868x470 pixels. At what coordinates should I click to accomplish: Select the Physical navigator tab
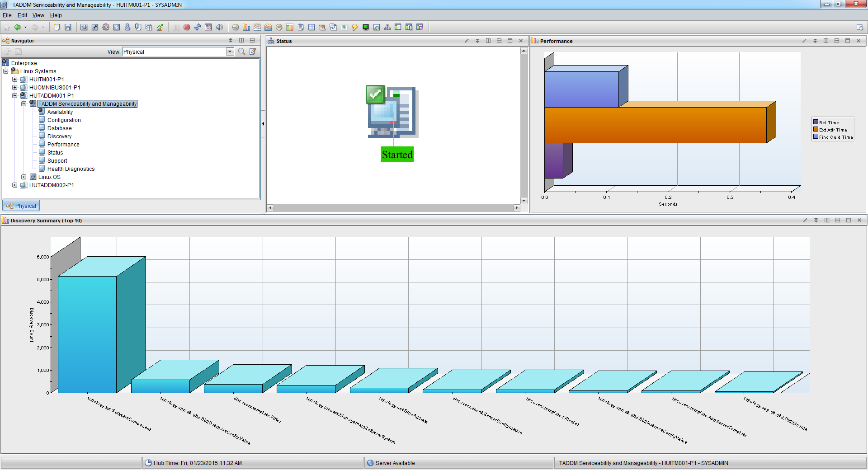point(21,206)
